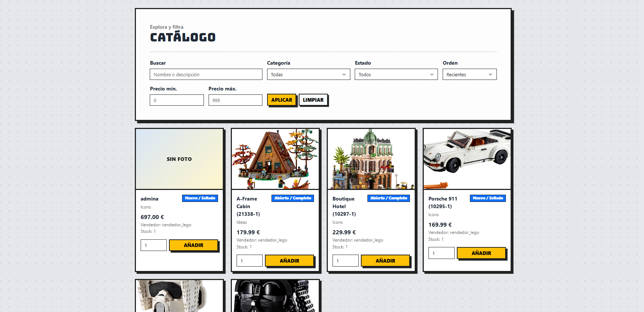Open the A-Frame Cabin product image

pos(275,159)
